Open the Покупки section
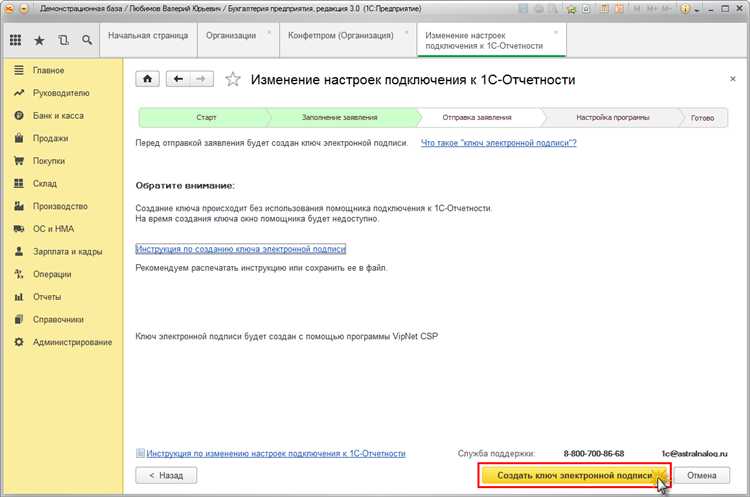The image size is (750, 497). (49, 161)
